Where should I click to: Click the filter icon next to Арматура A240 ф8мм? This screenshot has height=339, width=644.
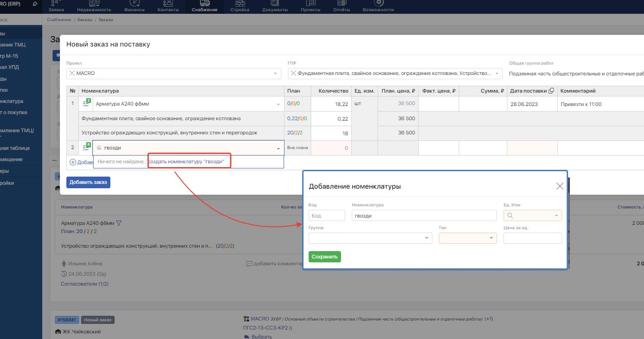119,223
